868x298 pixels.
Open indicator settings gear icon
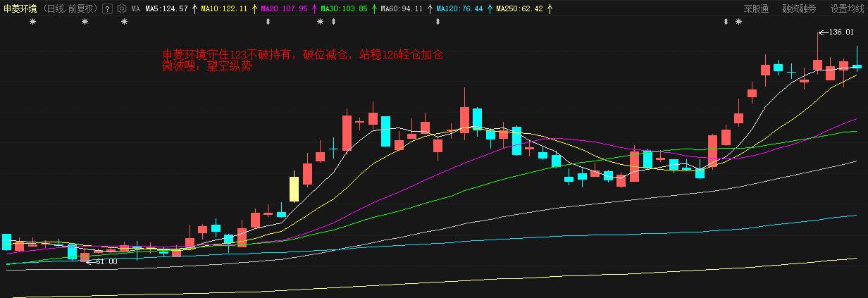[121, 9]
